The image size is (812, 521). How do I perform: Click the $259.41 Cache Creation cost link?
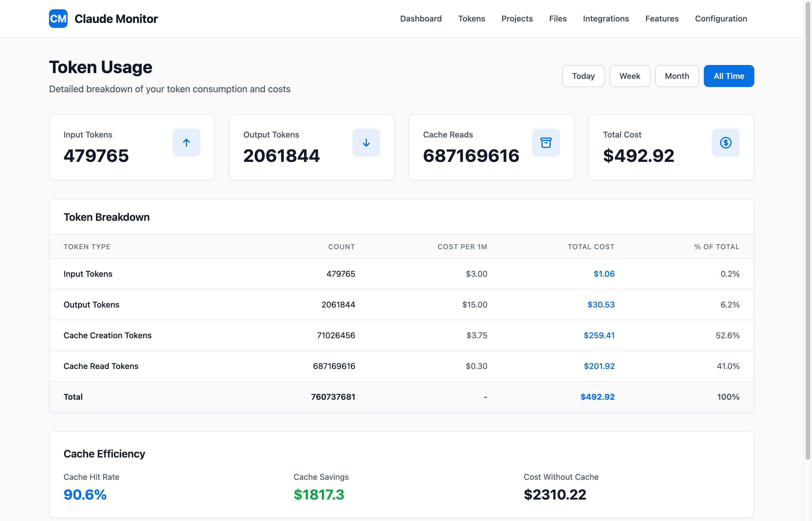(x=599, y=335)
